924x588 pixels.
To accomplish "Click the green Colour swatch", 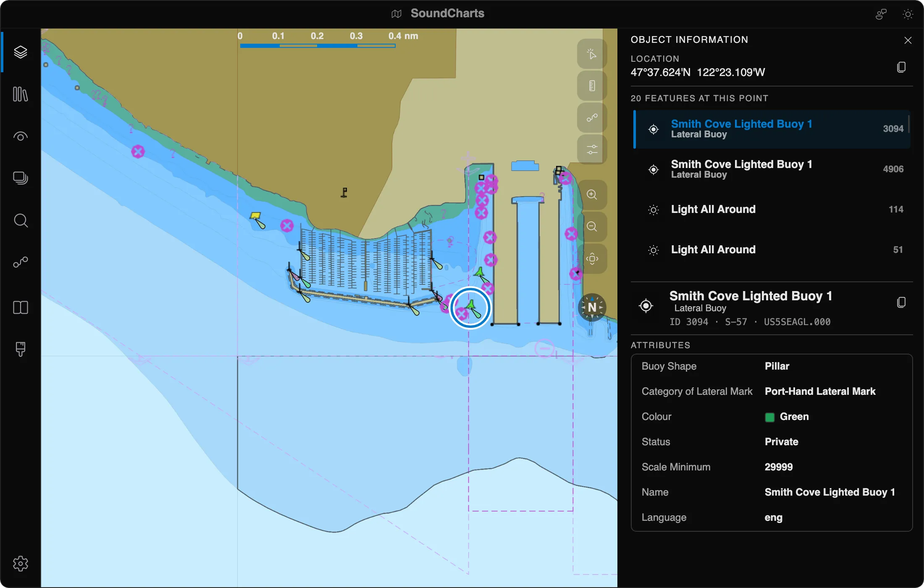I will [x=769, y=417].
